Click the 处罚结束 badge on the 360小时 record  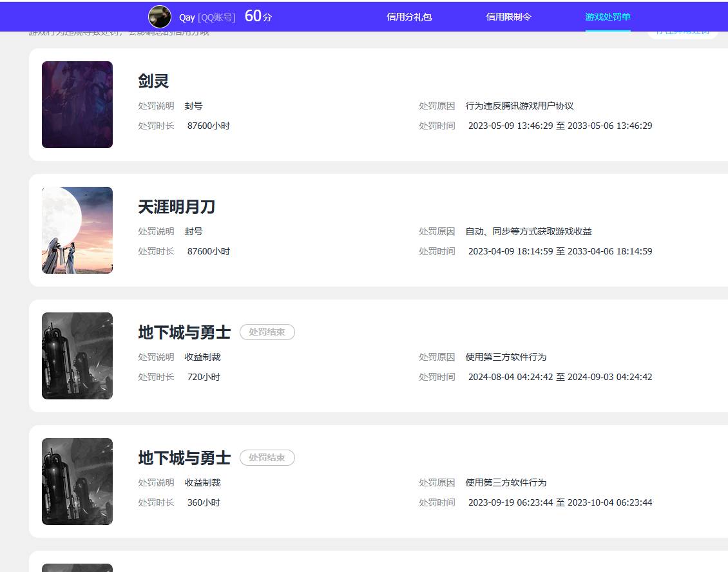tap(267, 457)
